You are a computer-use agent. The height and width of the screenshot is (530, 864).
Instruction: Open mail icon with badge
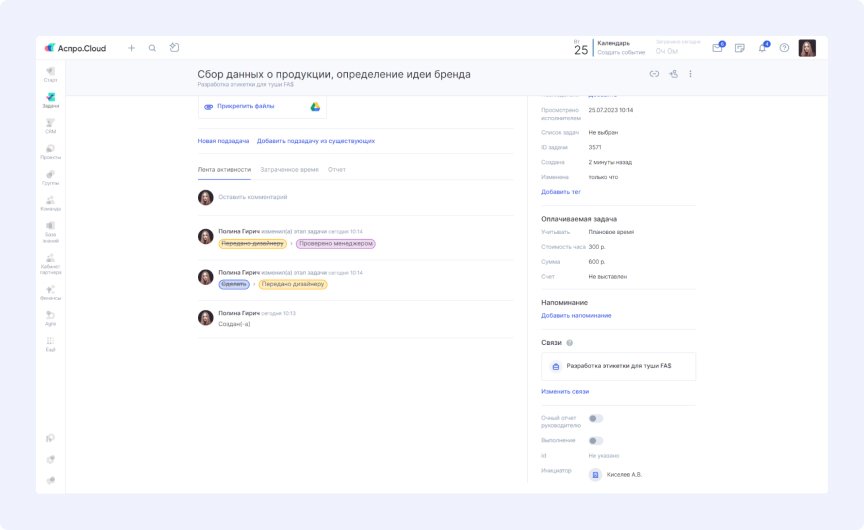click(x=717, y=48)
